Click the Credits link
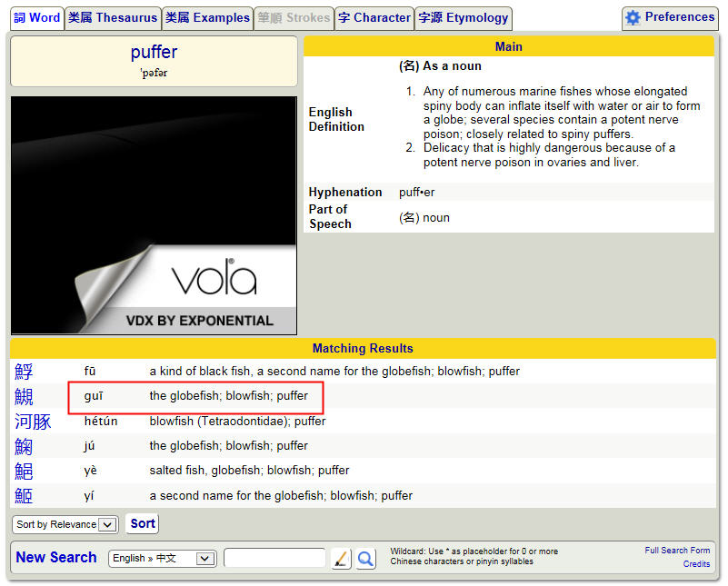The height and width of the screenshot is (586, 728). point(696,564)
